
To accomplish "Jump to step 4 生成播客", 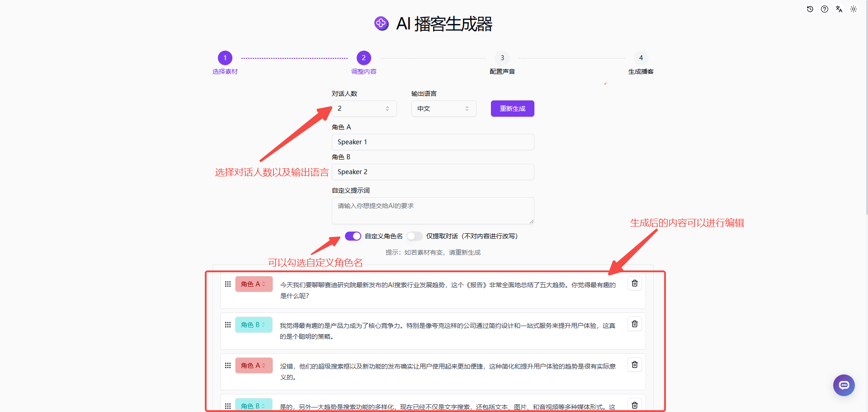I will (x=641, y=58).
